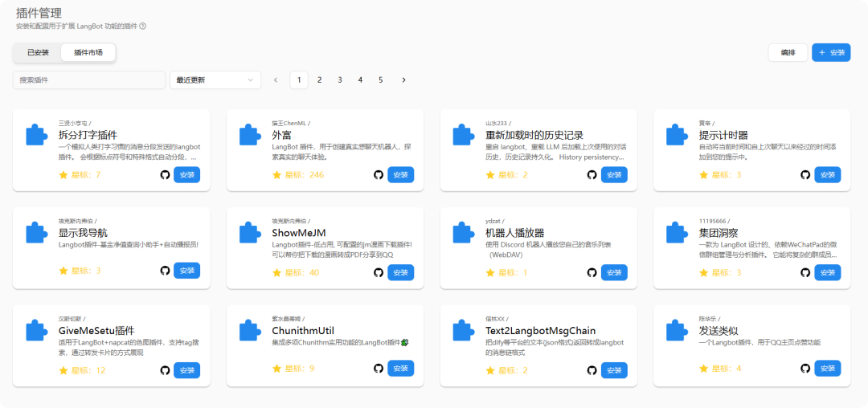This screenshot has width=868, height=408.
Task: Install the 显示我导航 plugin
Action: tap(187, 271)
